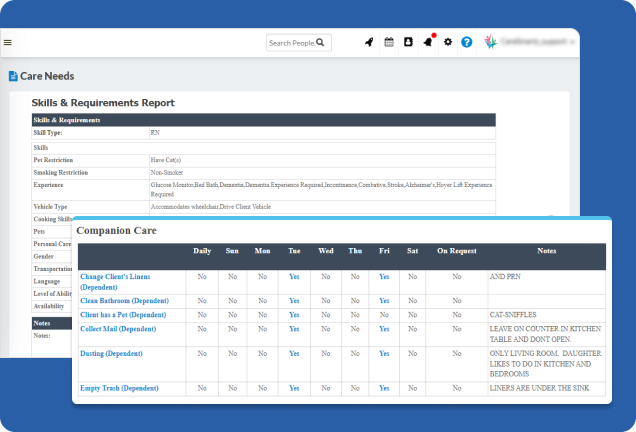Click Tue Yes for Collect Mail
Viewport: 636px width, 432px height.
[x=294, y=329]
